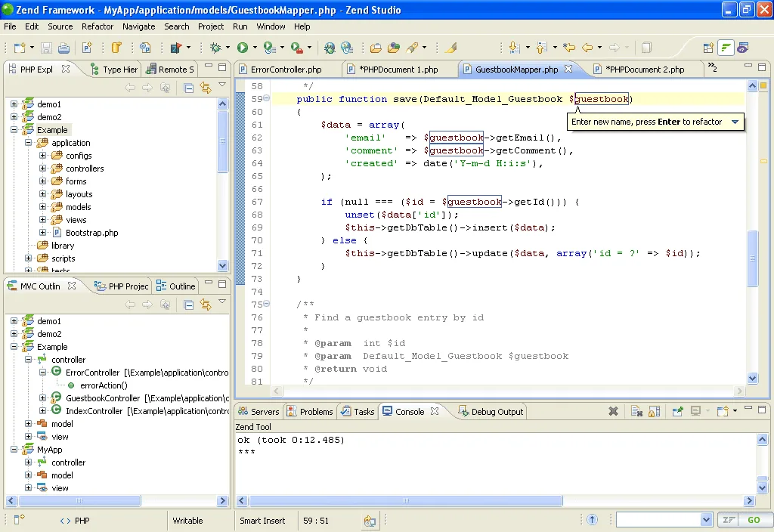Collapse the save function fold marker

(x=267, y=98)
